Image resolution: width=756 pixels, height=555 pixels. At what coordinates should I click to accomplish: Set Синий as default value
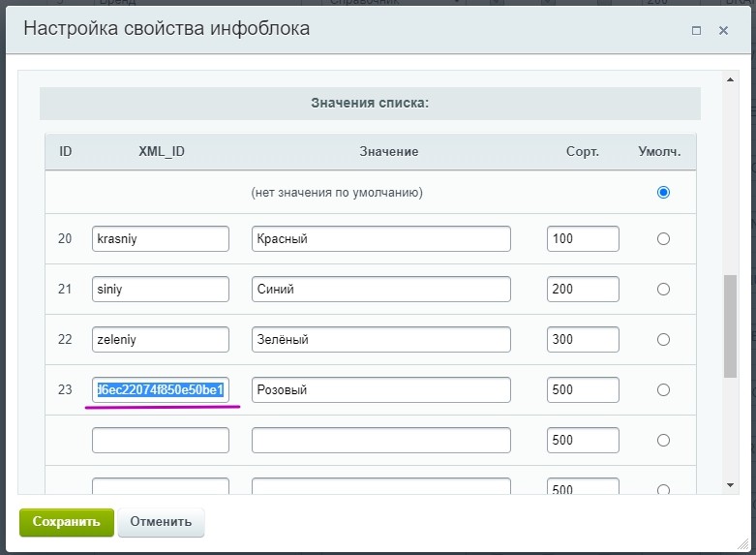pos(663,289)
